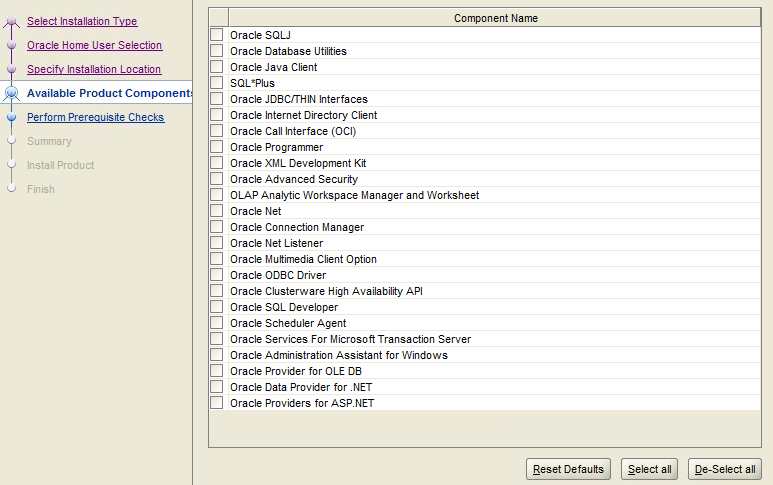This screenshot has height=485, width=773.
Task: Click step bullet beside Perform Prerequisite Checks
Action: (12, 117)
